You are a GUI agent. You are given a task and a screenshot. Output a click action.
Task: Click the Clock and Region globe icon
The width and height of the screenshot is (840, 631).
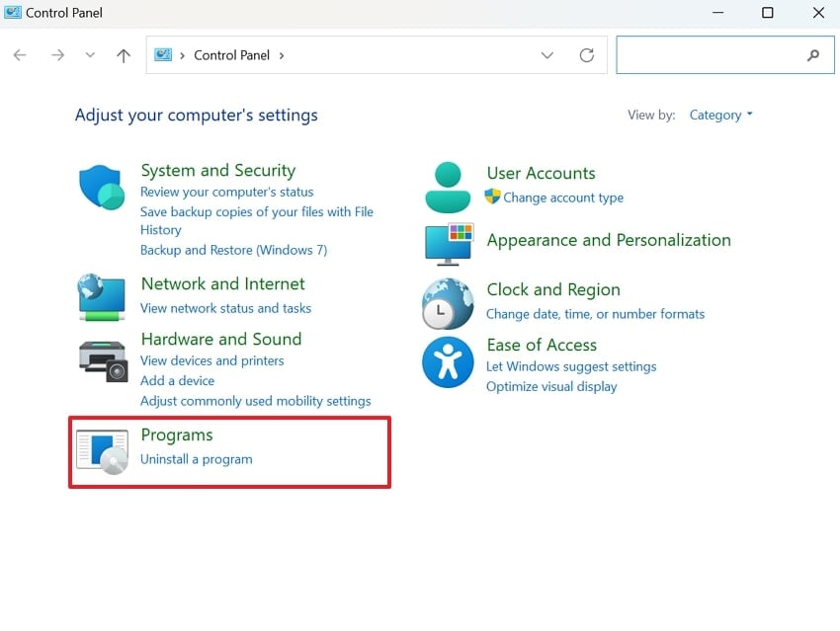point(448,303)
